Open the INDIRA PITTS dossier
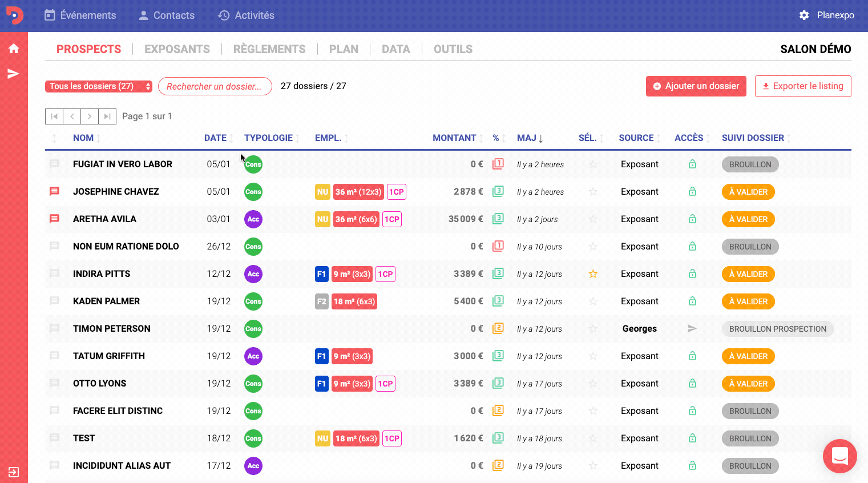Viewport: 868px width, 483px height. 102,274
